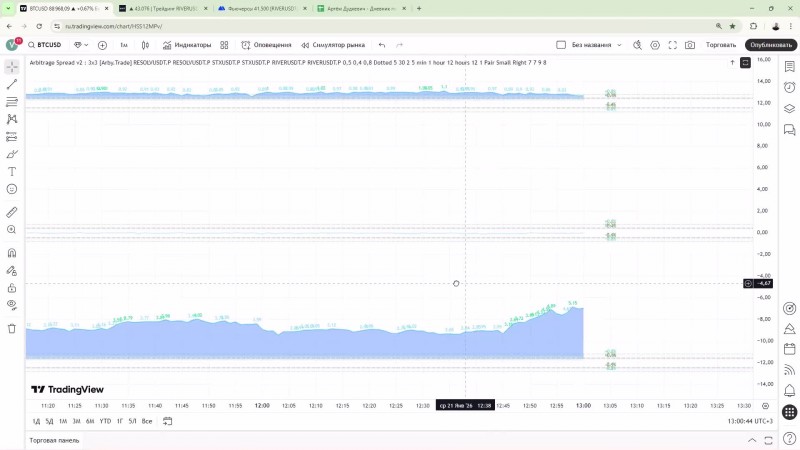Select the Все all-time date range
Image resolution: width=800 pixels, height=450 pixels.
147,421
